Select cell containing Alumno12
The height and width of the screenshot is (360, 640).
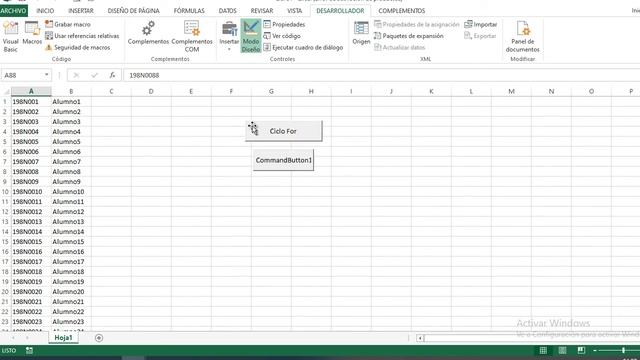point(71,211)
